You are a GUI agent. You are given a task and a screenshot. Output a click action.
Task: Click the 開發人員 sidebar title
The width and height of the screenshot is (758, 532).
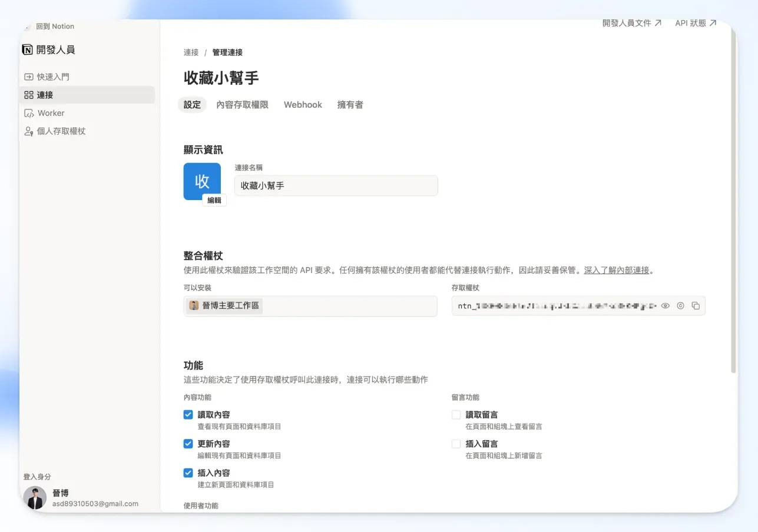pyautogui.click(x=56, y=50)
